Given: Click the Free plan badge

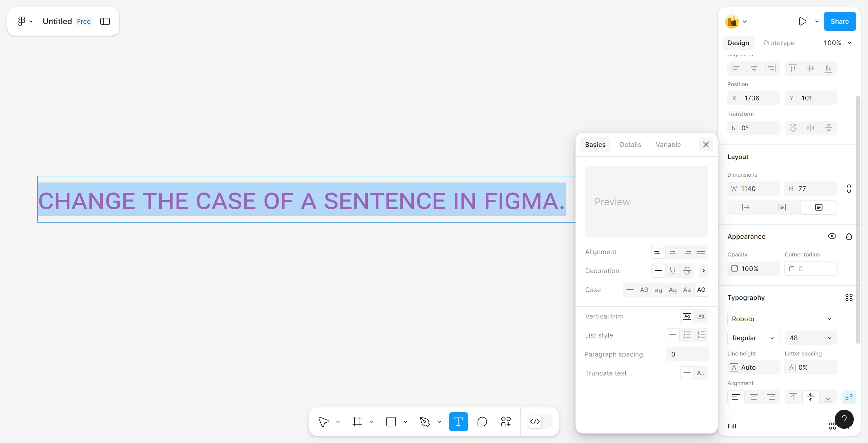Looking at the screenshot, I should coord(84,21).
